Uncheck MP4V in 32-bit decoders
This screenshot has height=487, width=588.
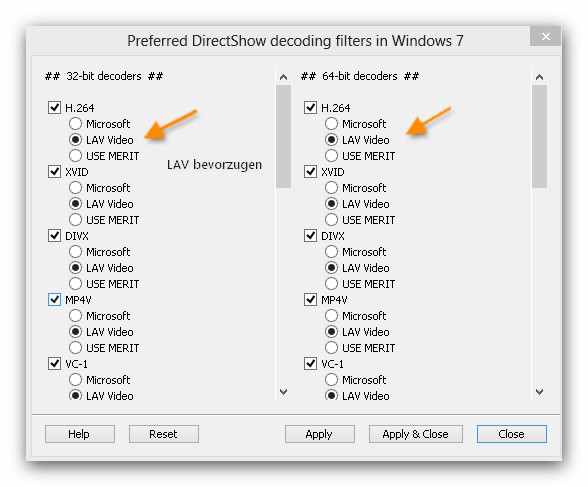(54, 300)
